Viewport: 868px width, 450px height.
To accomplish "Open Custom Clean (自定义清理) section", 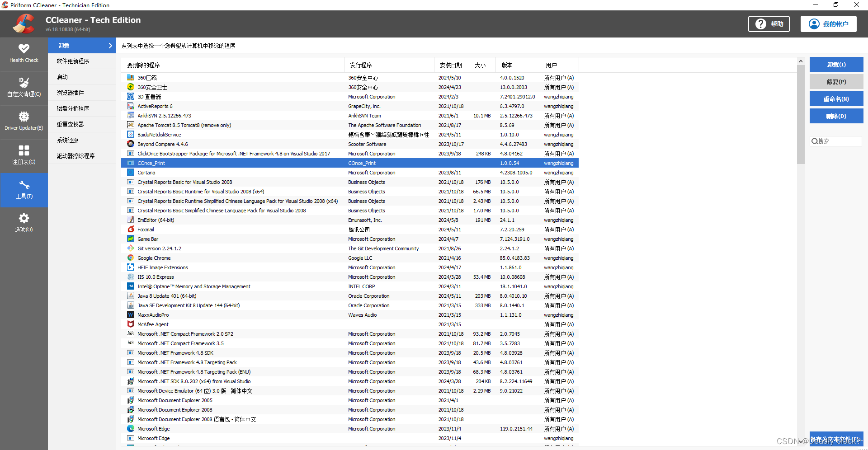I will tap(24, 88).
